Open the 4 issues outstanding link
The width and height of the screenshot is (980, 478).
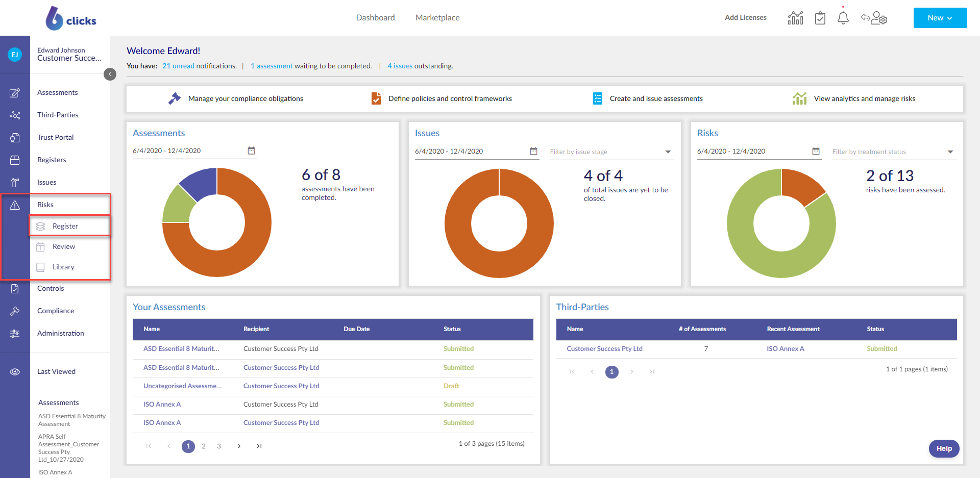coord(400,66)
